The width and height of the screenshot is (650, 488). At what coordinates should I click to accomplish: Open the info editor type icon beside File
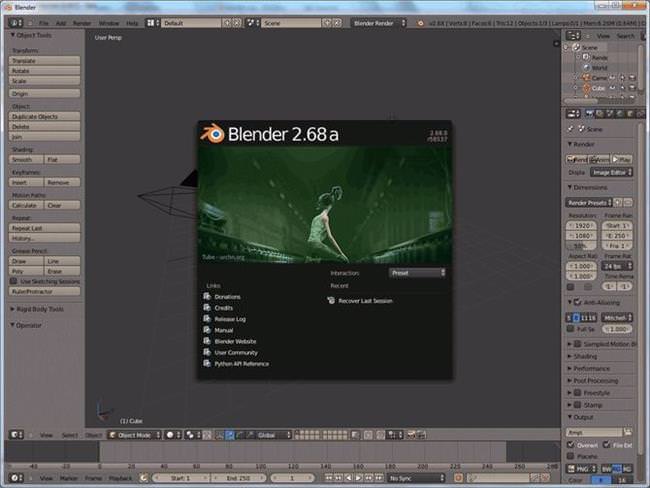(x=16, y=23)
